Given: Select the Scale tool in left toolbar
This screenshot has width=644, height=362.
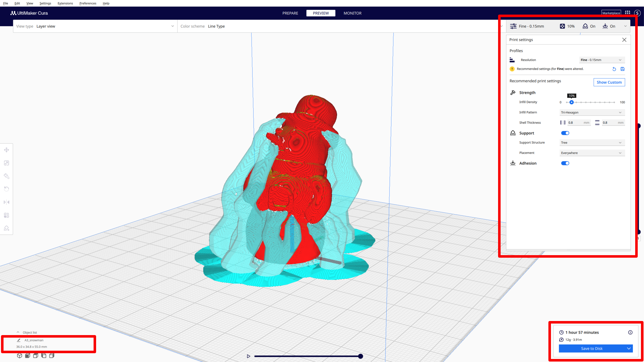Looking at the screenshot, I should click(x=7, y=163).
